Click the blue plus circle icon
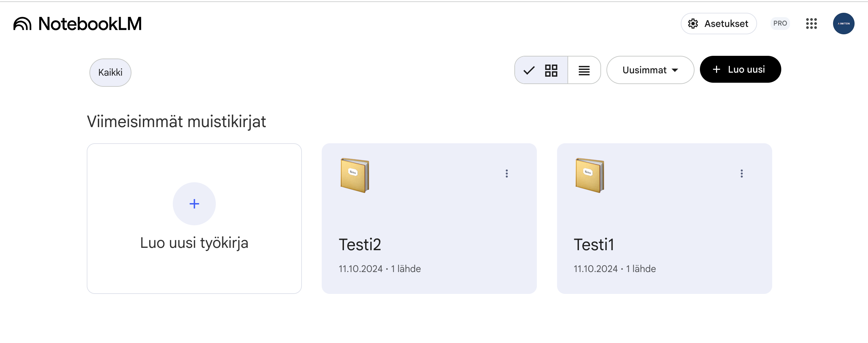868x343 pixels. click(194, 204)
